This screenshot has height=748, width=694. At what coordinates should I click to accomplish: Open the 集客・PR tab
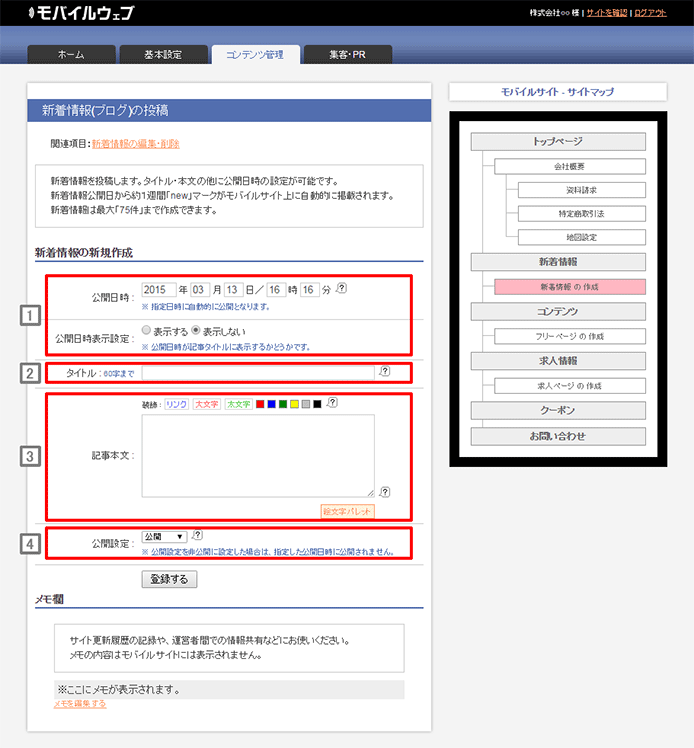[347, 54]
